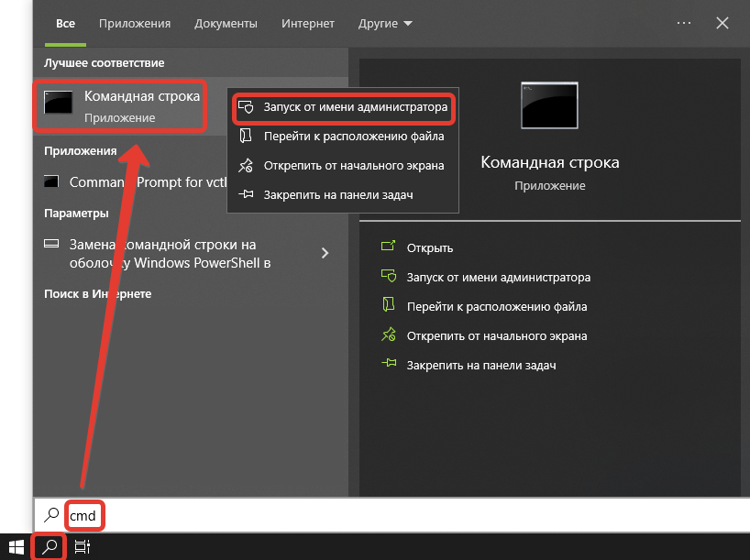Image resolution: width=750 pixels, height=560 pixels.
Task: Click the pin icon in context menu
Action: pyautogui.click(x=246, y=194)
